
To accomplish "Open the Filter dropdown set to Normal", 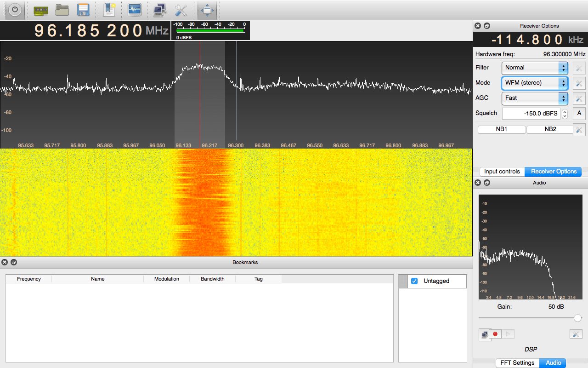I will (535, 68).
